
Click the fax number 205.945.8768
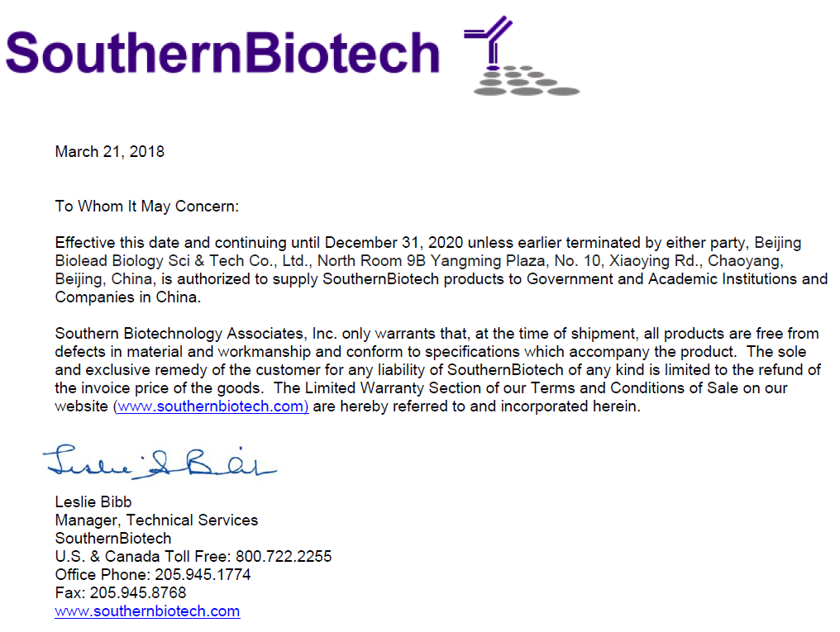(138, 592)
